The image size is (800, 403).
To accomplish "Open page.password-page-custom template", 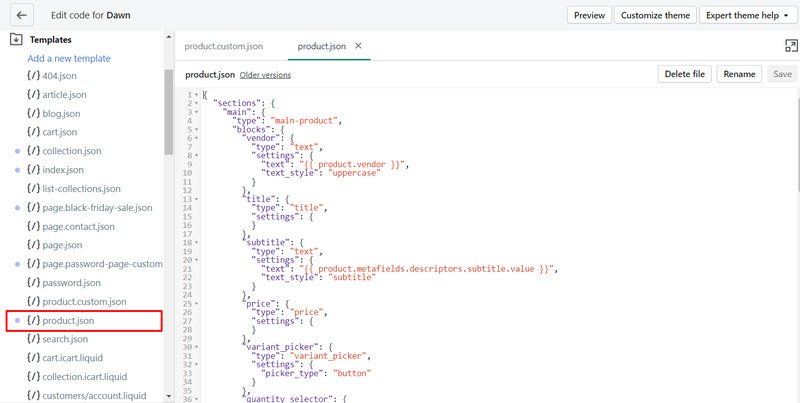I will click(x=103, y=264).
